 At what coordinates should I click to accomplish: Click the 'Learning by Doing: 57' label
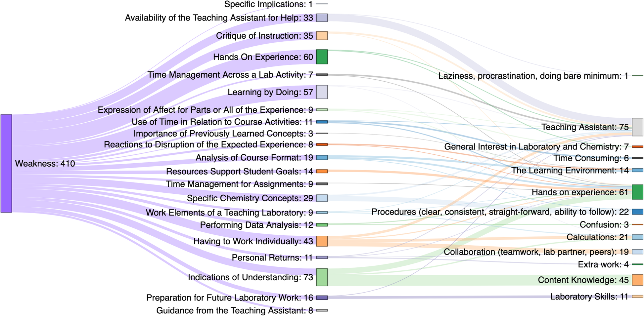point(270,92)
